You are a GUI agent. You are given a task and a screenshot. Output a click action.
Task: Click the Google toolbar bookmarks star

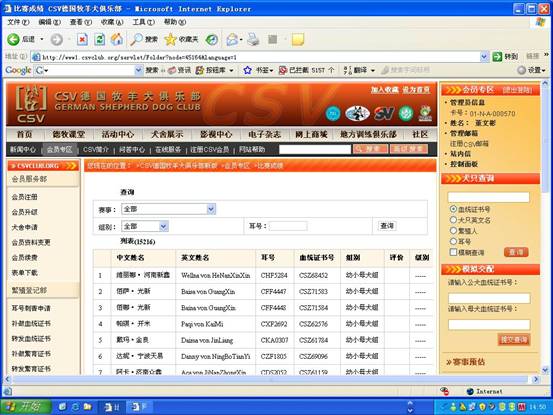(248, 70)
